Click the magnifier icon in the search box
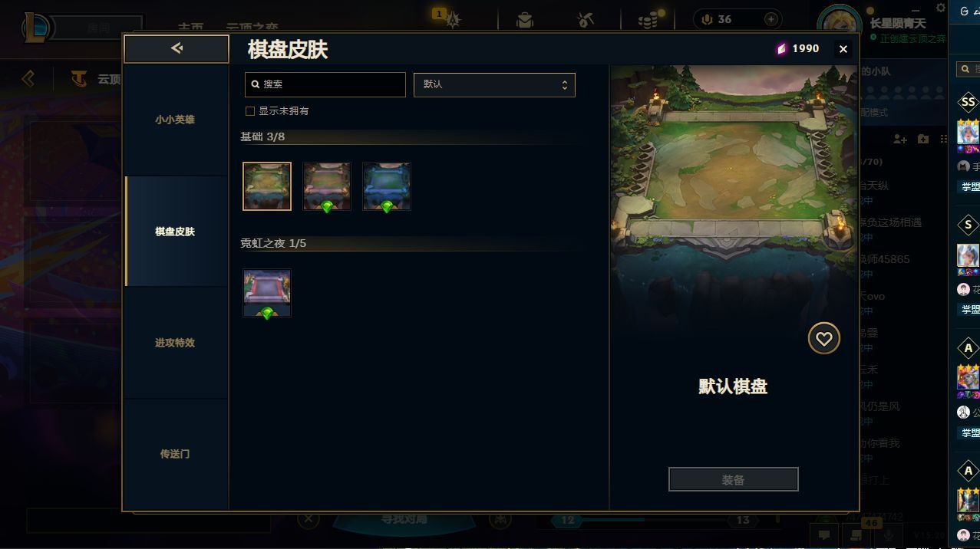 pyautogui.click(x=256, y=84)
